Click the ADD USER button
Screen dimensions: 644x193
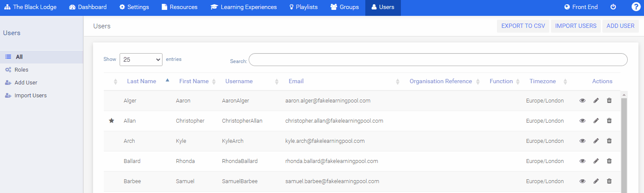click(620, 26)
